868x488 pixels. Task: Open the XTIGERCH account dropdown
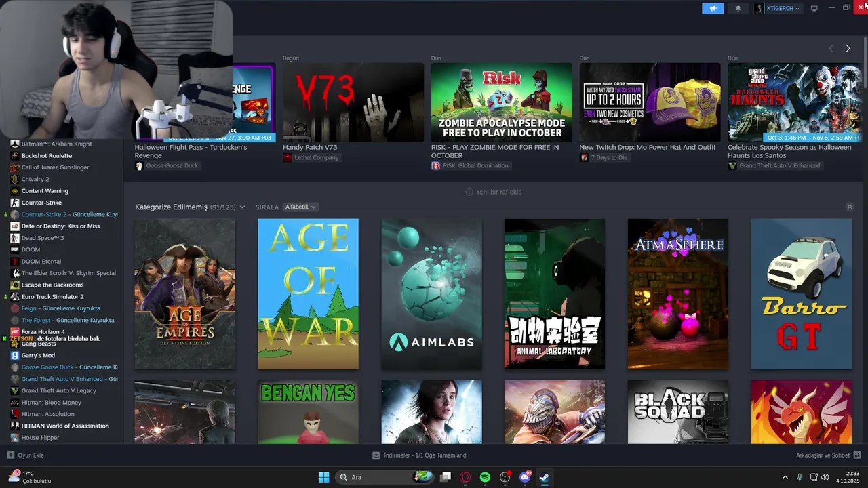point(777,8)
